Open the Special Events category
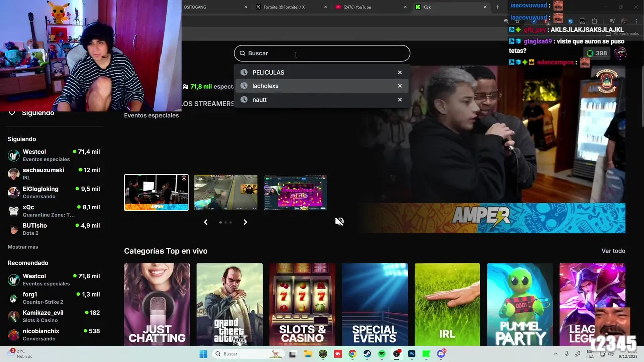This screenshot has width=644, height=362. pyautogui.click(x=375, y=305)
